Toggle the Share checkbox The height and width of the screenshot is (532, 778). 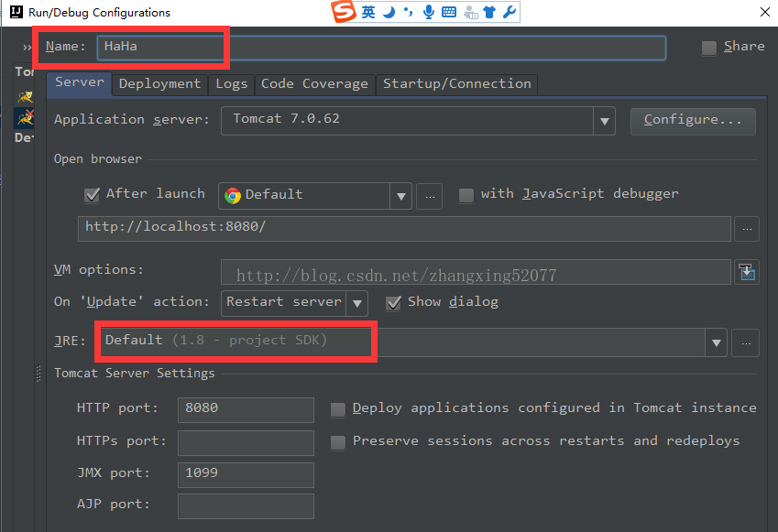pos(709,49)
